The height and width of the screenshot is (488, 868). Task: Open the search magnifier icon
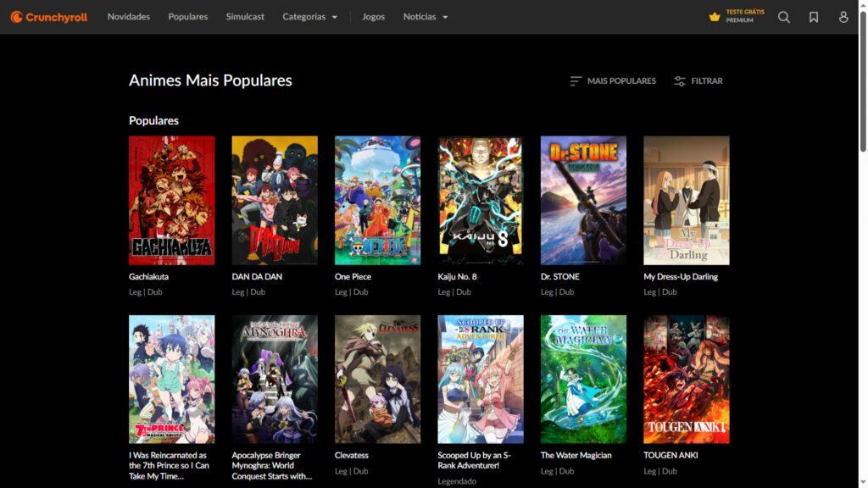(784, 17)
